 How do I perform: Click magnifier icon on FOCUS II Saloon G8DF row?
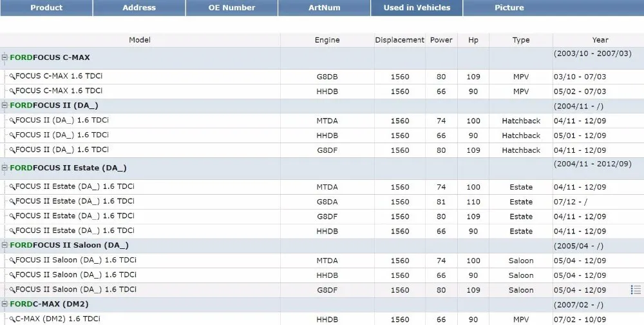(x=12, y=290)
